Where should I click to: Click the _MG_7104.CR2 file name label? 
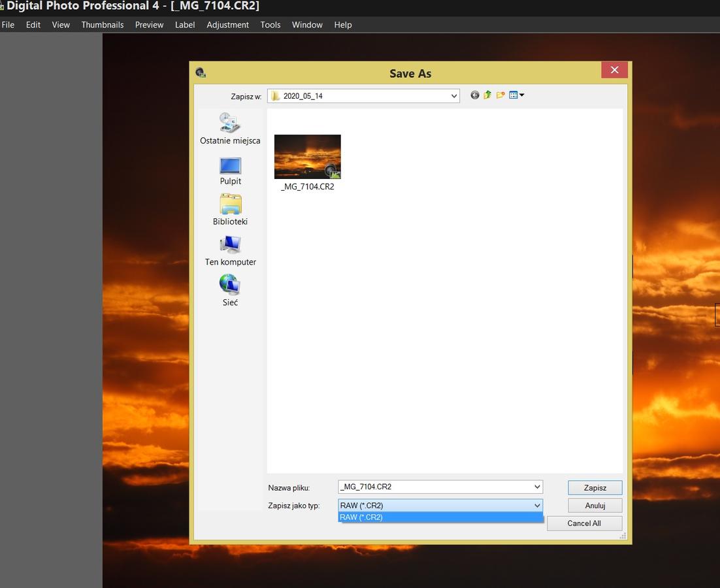(307, 187)
